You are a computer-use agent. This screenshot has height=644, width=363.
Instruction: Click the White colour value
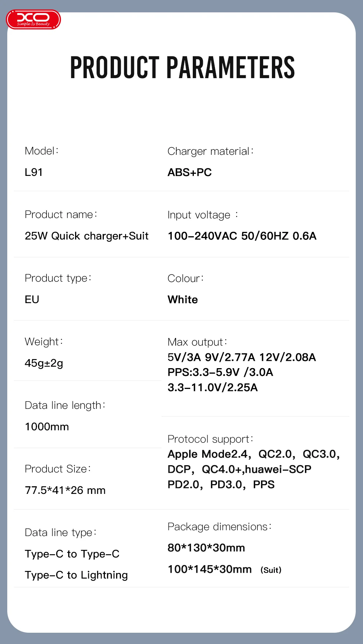183,299
